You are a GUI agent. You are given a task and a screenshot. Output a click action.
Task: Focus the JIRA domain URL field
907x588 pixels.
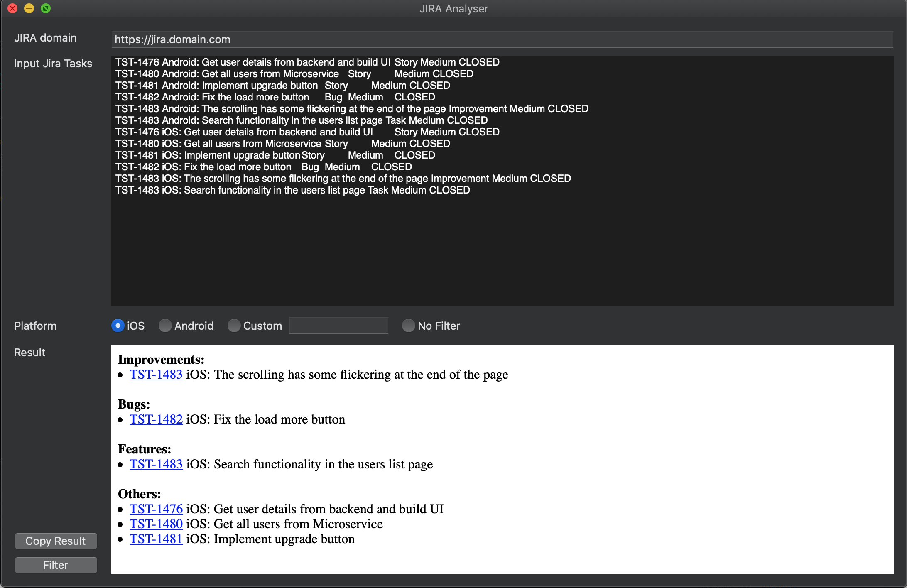(x=502, y=39)
